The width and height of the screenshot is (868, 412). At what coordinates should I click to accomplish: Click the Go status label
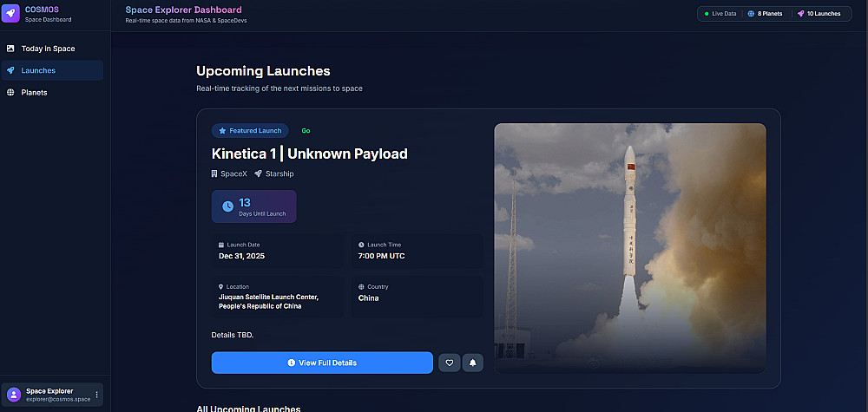(306, 131)
